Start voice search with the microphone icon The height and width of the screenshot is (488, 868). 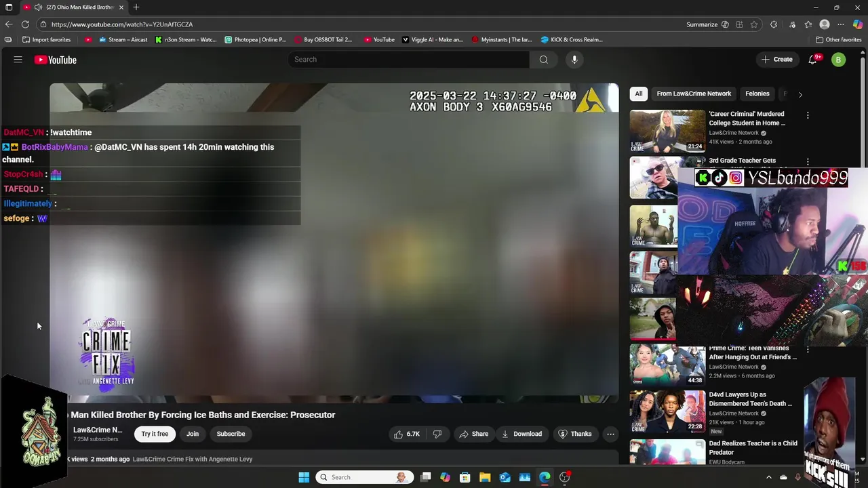574,60
